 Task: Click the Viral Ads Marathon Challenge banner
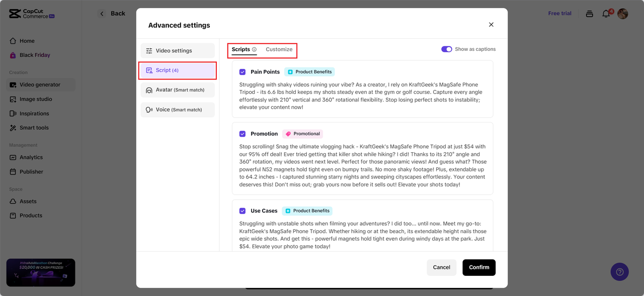pos(41,272)
